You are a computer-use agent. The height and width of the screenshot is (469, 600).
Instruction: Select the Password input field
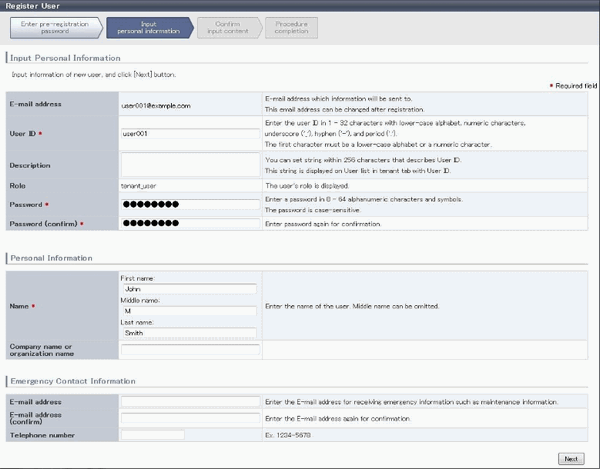click(x=189, y=204)
